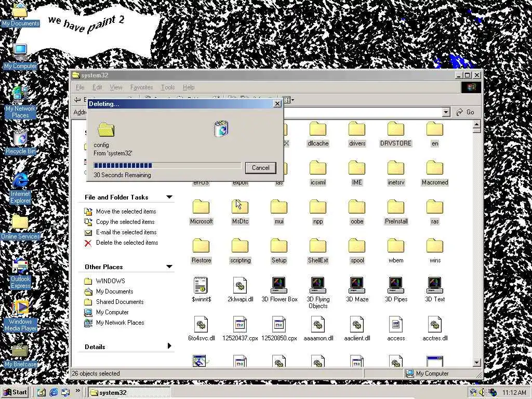Screen dimensions: 532x399
Task: Select the IME folder
Action: click(x=357, y=174)
